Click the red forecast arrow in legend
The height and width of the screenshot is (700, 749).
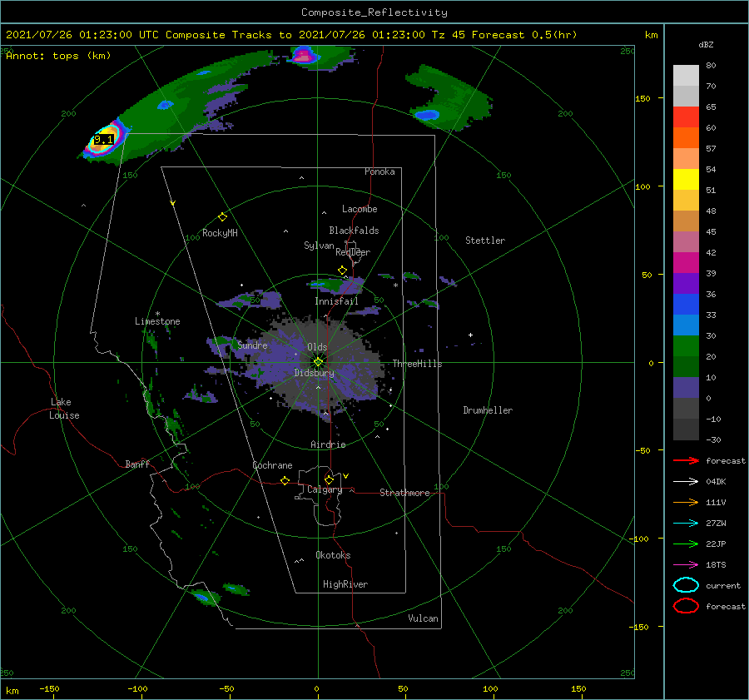click(686, 460)
